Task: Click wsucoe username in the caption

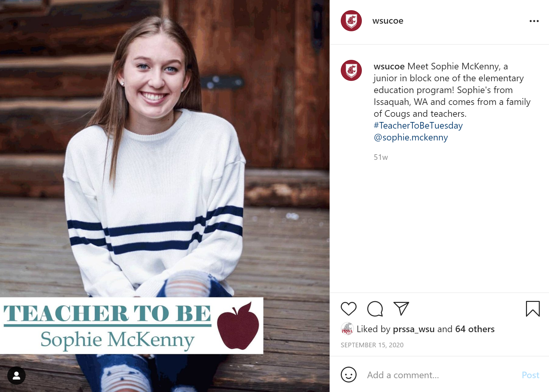Action: [389, 66]
